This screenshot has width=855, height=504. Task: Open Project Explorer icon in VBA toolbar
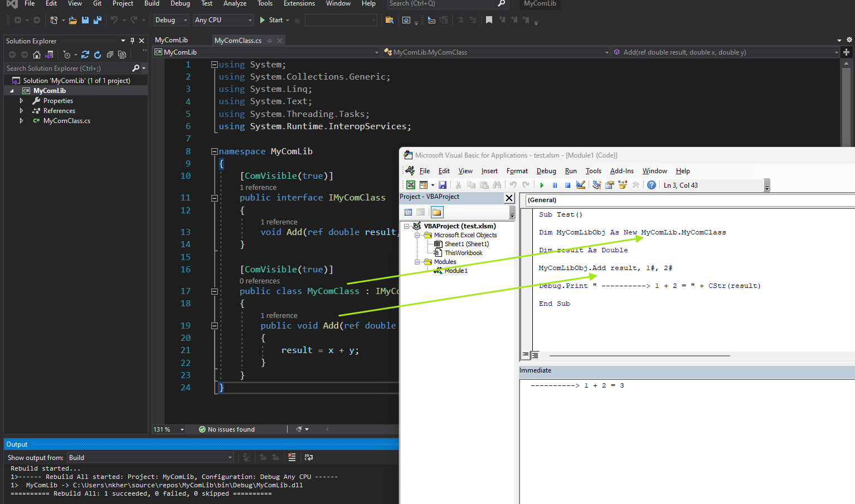pyautogui.click(x=597, y=185)
